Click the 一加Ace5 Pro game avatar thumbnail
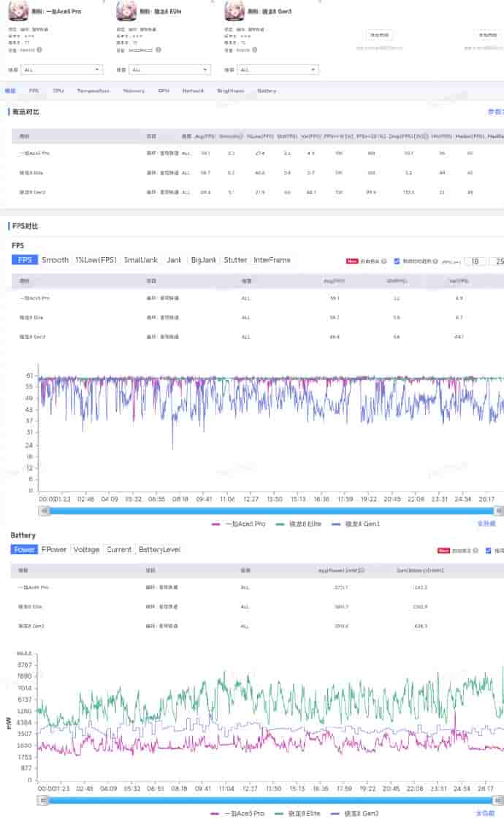 coord(19,10)
